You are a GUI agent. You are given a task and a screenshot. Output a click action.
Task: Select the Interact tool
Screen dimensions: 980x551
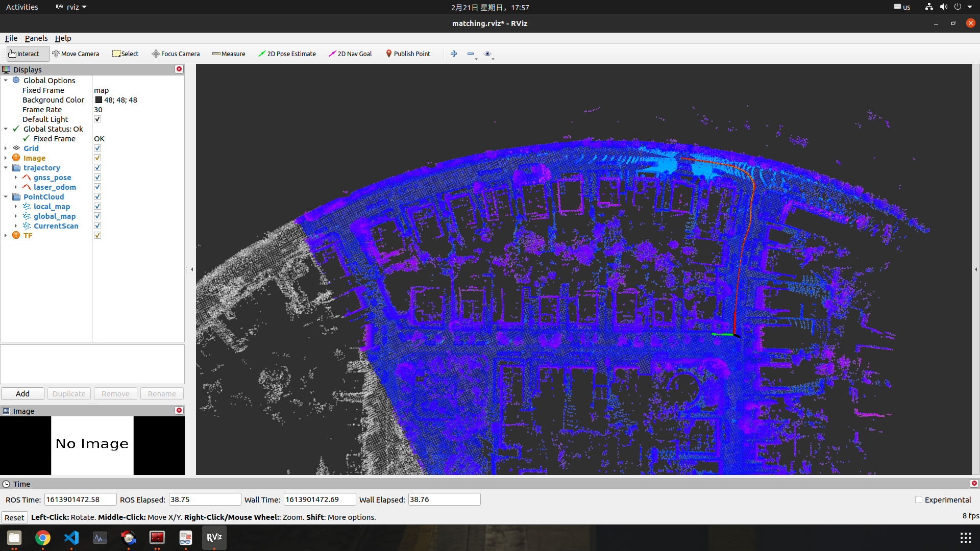(28, 54)
